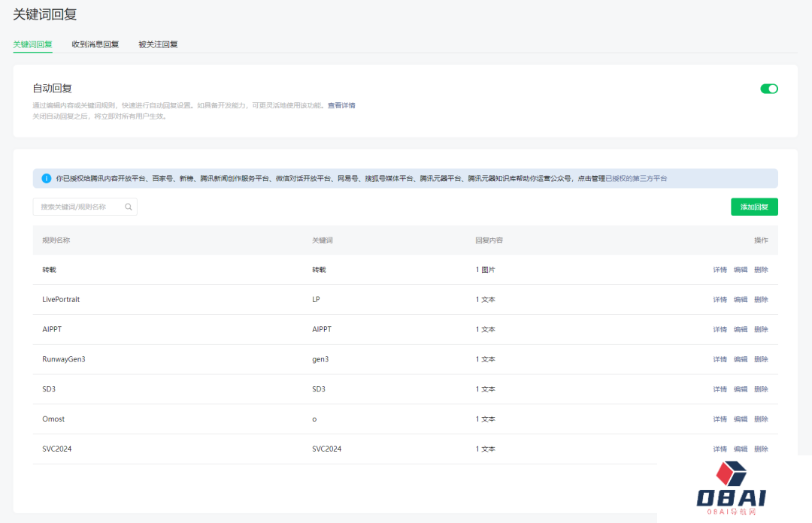Click the blue info icon in notice banner
Screen dimensions: 812x523
click(46, 179)
